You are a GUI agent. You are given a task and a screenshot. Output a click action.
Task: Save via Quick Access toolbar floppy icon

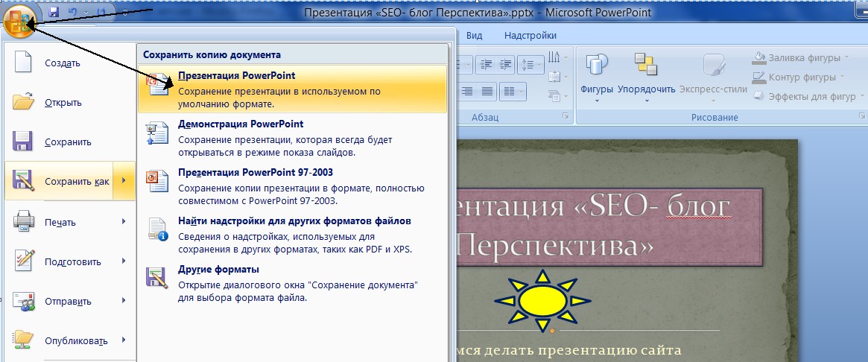tap(54, 12)
